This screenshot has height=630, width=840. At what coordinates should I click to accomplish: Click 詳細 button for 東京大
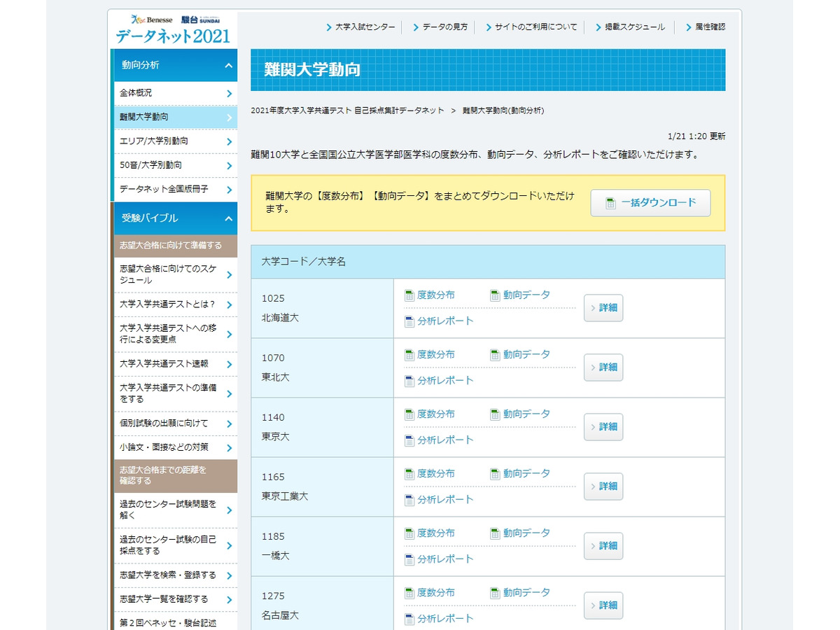click(x=603, y=427)
